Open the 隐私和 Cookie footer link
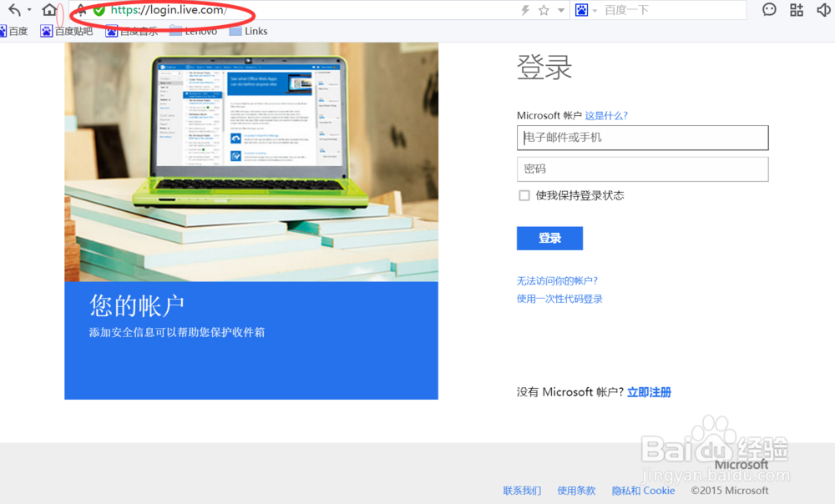The height and width of the screenshot is (504, 835). click(x=643, y=491)
